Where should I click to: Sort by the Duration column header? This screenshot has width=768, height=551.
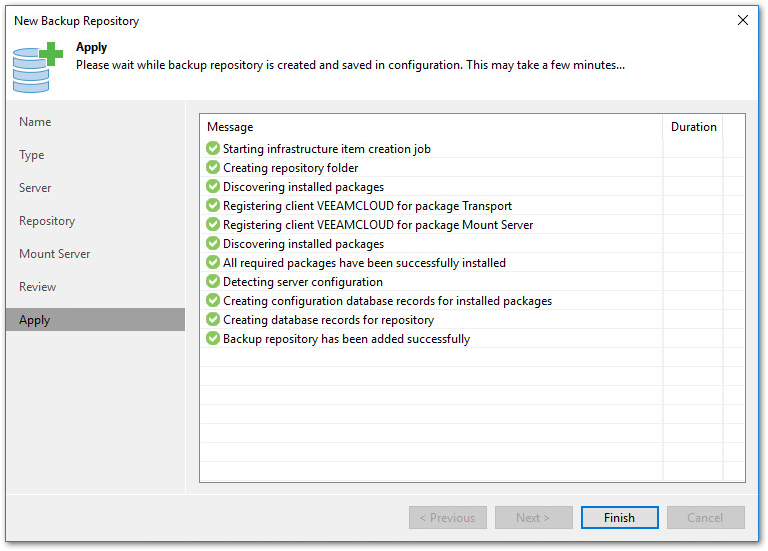tap(693, 127)
